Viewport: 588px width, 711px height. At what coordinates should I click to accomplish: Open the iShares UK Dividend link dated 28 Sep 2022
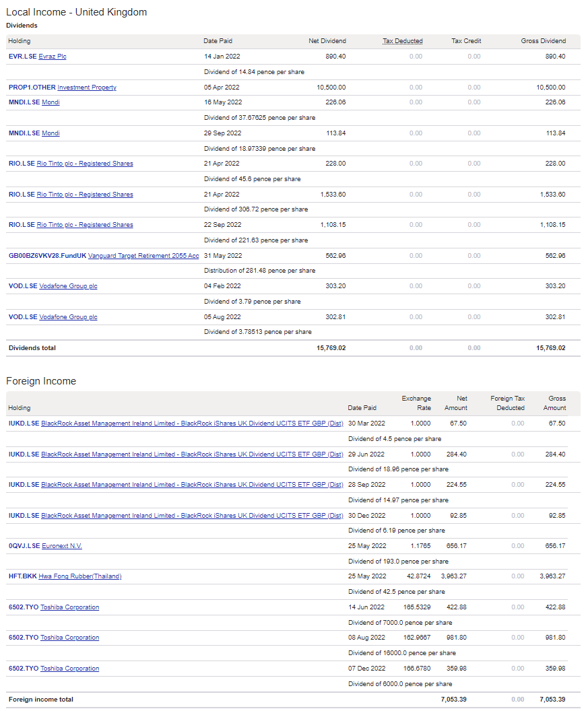coord(192,484)
